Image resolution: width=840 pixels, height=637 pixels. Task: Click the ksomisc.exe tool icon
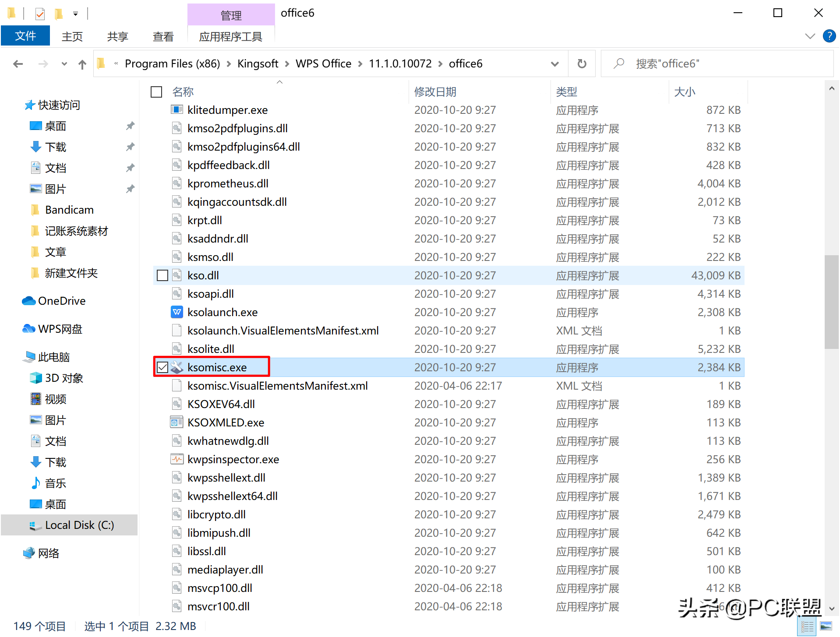point(176,367)
